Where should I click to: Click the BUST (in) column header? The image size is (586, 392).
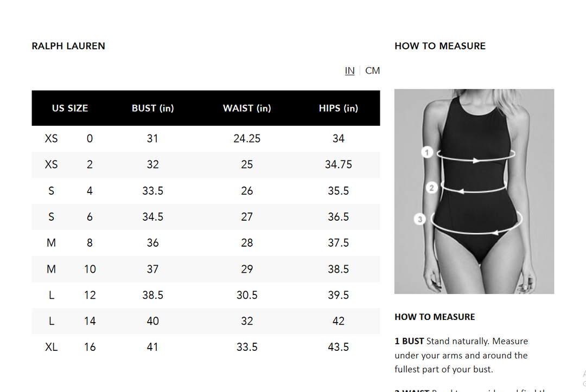click(152, 108)
